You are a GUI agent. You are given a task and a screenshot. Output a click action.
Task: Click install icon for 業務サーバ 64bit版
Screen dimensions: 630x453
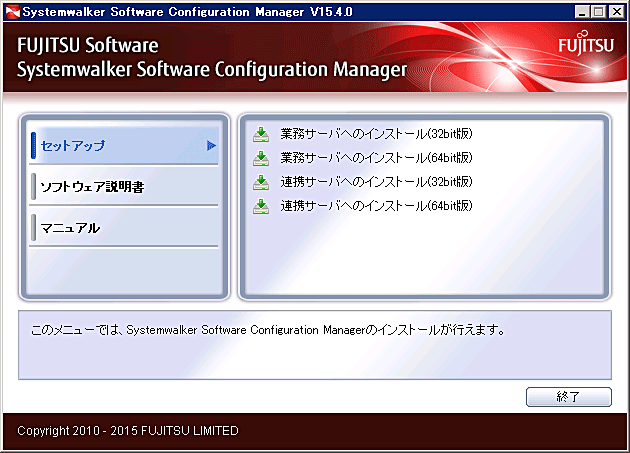pos(261,158)
